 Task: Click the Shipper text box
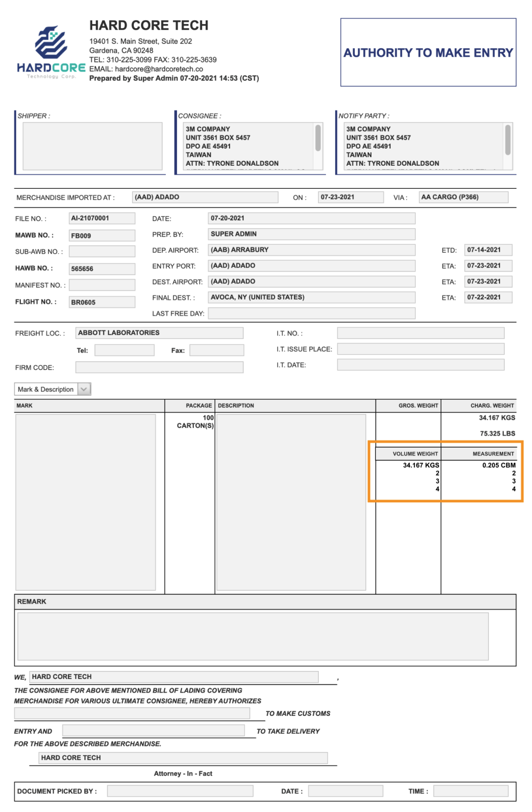click(92, 146)
